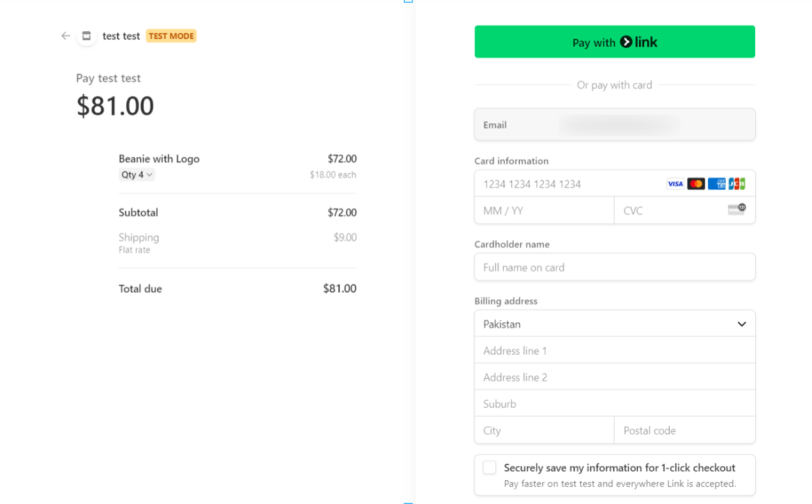Open the Pakistan country dropdown
This screenshot has height=504, width=812.
point(614,324)
